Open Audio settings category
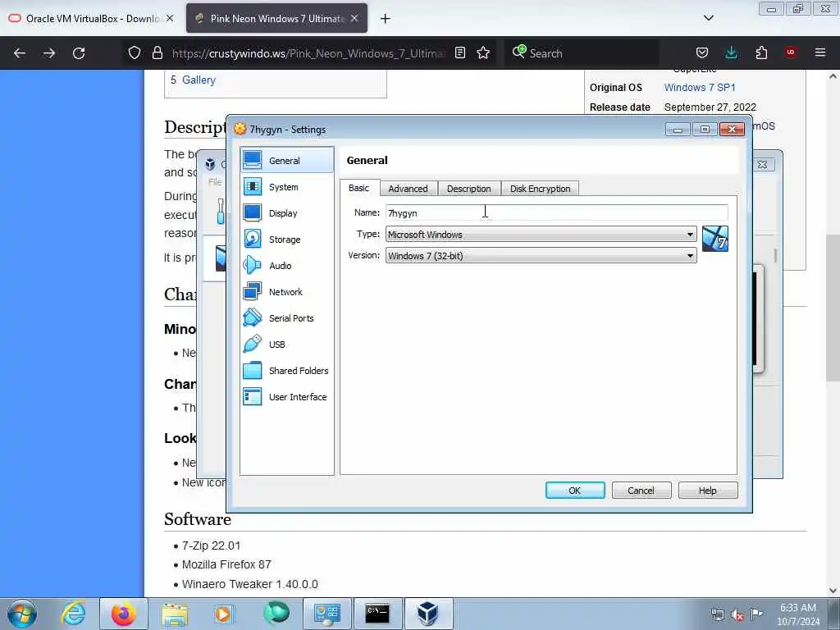 pos(286,265)
